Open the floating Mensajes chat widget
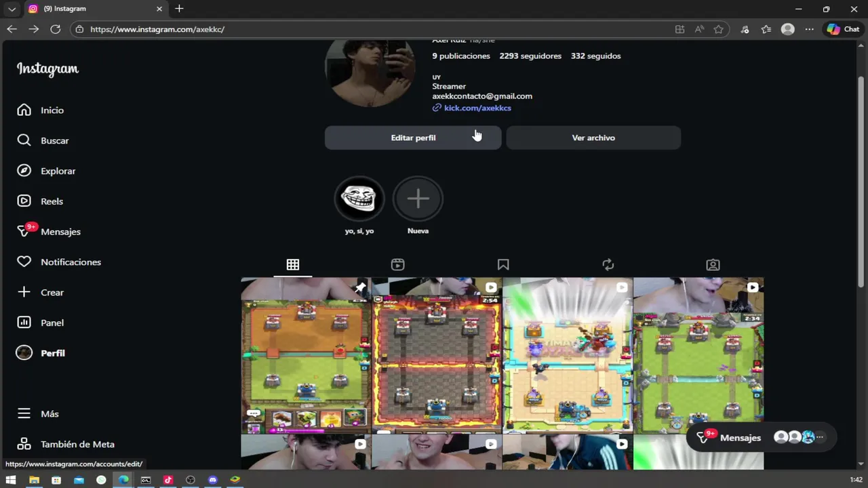 tap(761, 437)
